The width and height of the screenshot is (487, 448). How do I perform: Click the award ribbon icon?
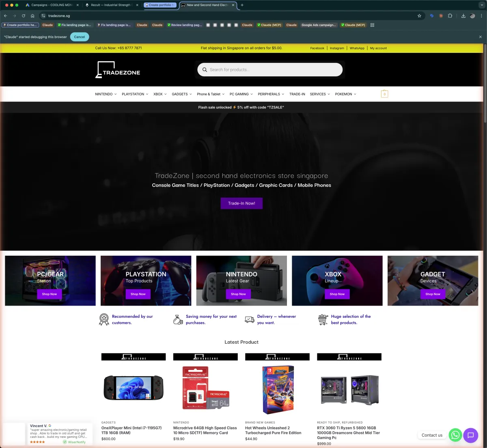[x=104, y=319]
